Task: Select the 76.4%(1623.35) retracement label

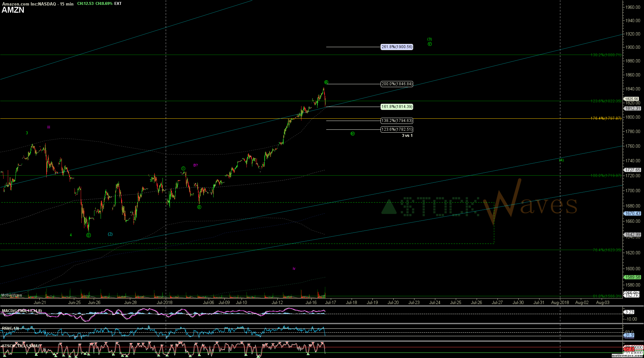Action: click(607, 250)
